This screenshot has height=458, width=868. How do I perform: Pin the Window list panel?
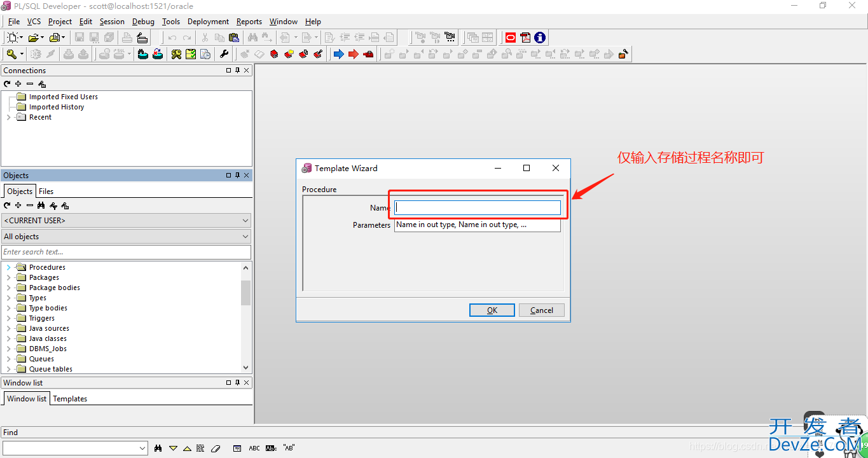tap(238, 383)
